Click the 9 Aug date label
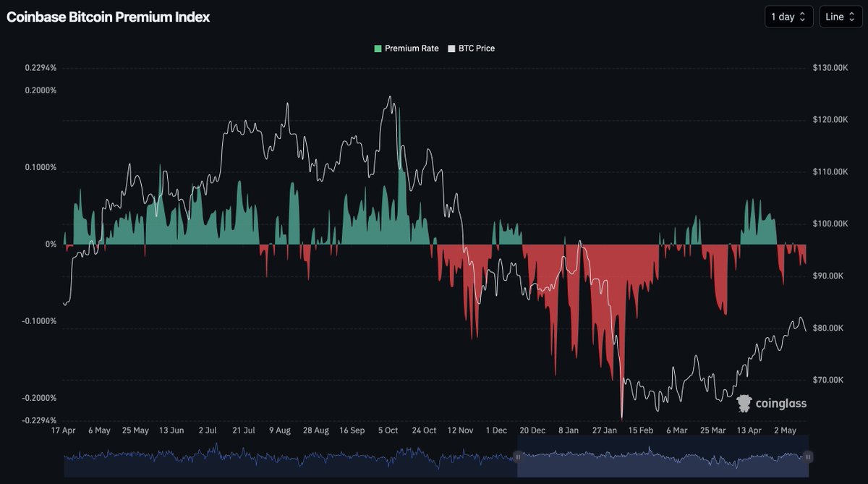 point(280,430)
